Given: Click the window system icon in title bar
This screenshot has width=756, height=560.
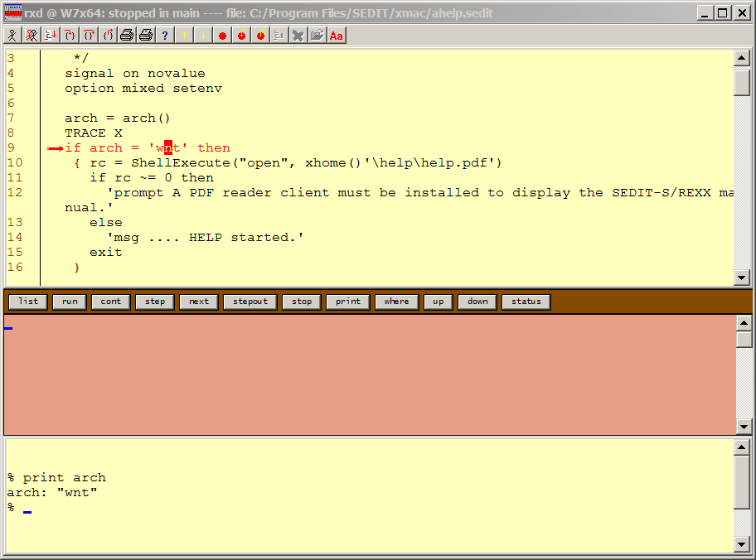Looking at the screenshot, I should tap(13, 12).
